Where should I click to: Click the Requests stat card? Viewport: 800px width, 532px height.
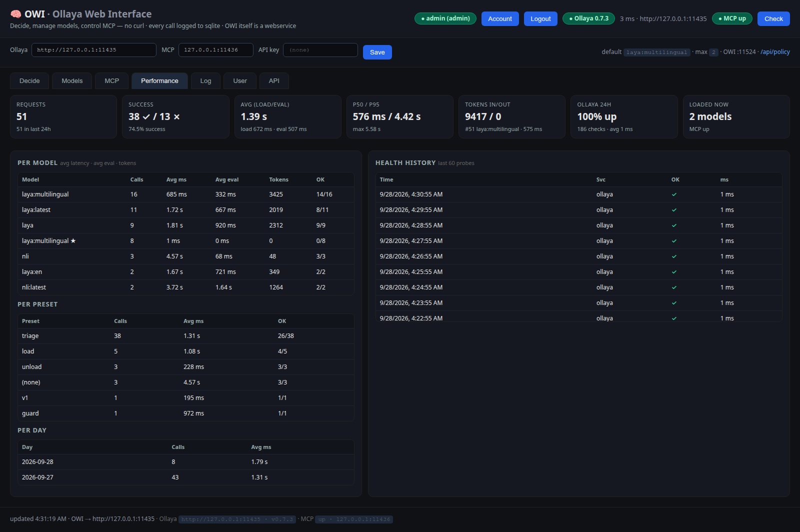63,117
